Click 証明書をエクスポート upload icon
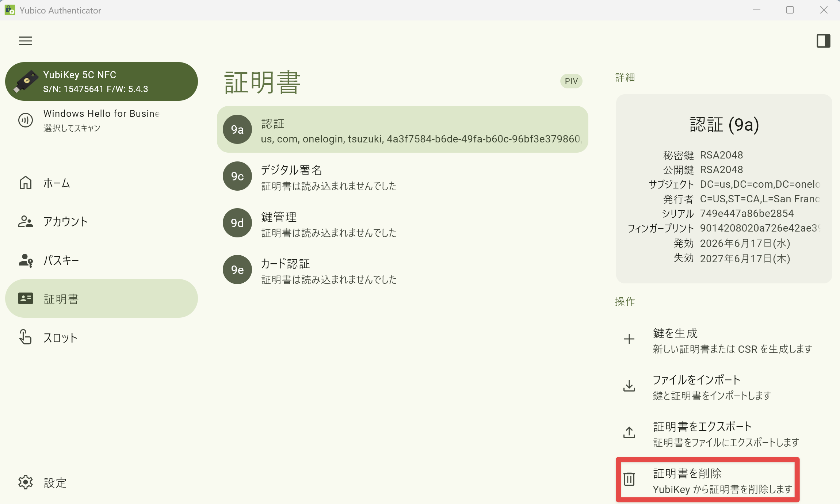The height and width of the screenshot is (504, 840). pyautogui.click(x=629, y=432)
